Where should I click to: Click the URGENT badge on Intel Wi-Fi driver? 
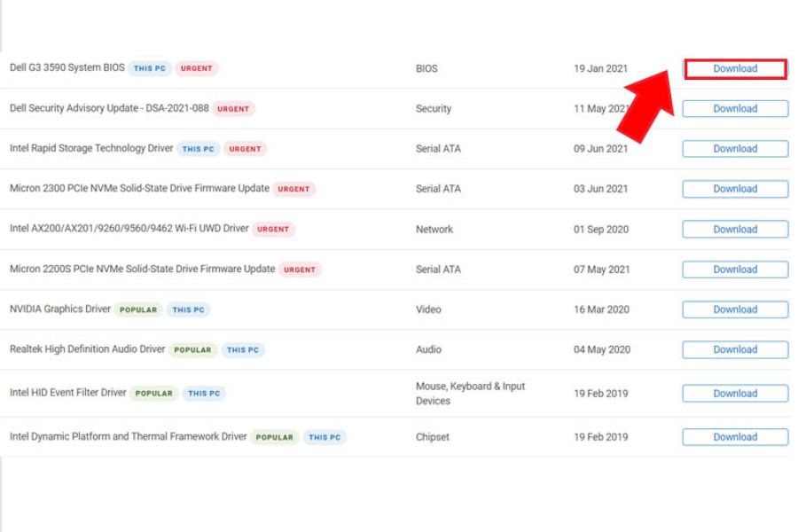coord(273,229)
